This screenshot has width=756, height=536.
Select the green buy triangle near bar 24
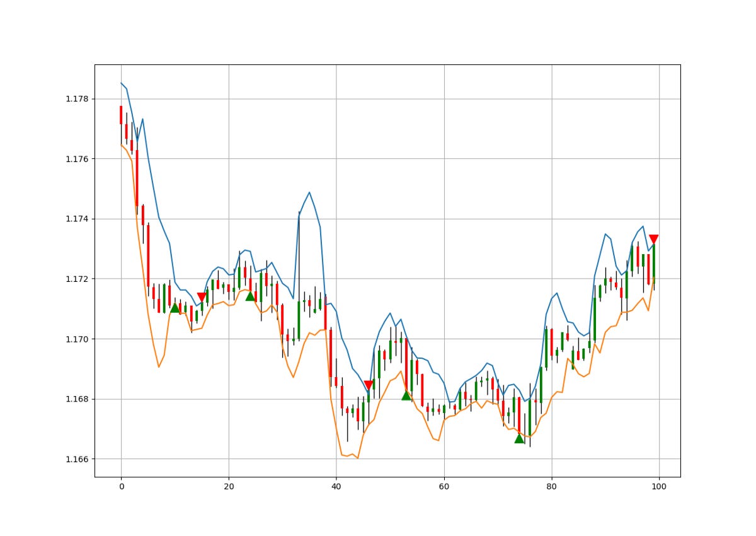[250, 296]
